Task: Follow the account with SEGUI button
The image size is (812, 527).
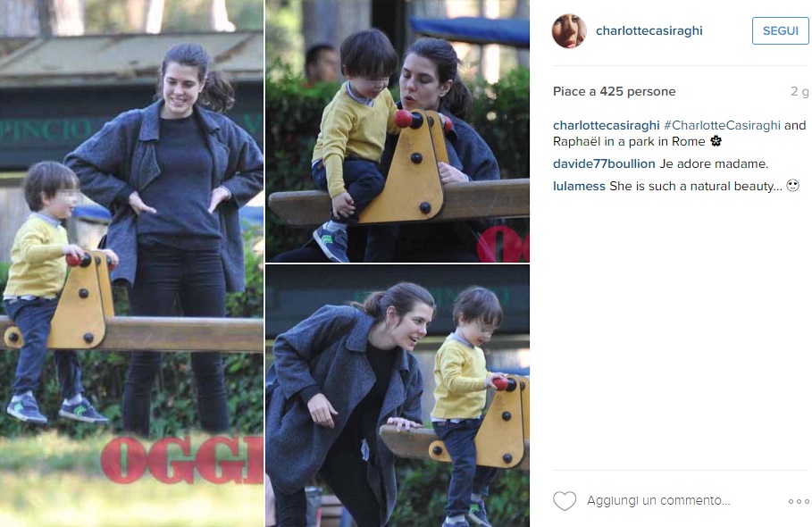Action: tap(781, 30)
